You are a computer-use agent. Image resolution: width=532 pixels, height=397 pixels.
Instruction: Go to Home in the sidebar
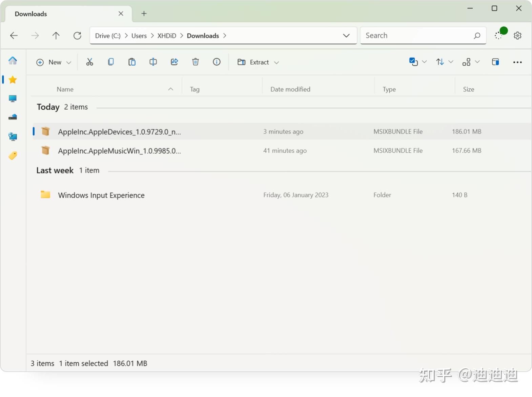coord(13,61)
